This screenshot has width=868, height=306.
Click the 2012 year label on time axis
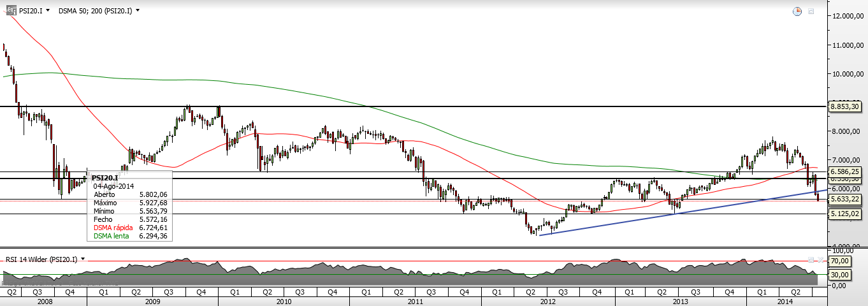click(548, 301)
